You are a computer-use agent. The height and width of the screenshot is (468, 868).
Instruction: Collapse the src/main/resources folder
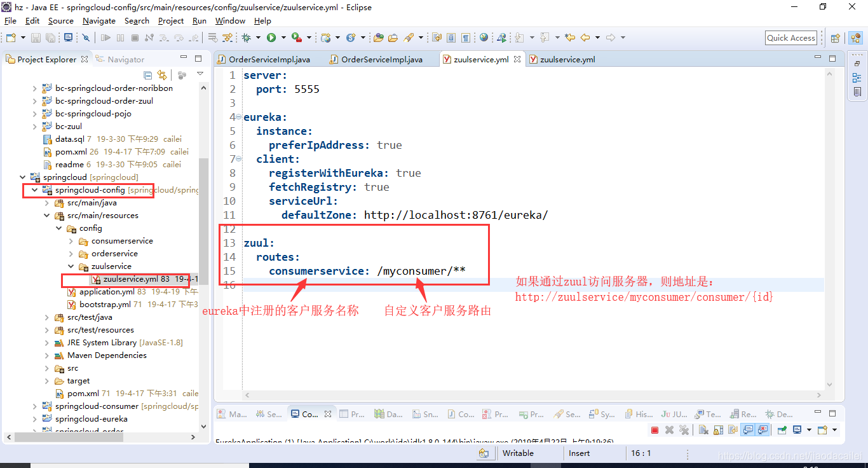tap(46, 216)
